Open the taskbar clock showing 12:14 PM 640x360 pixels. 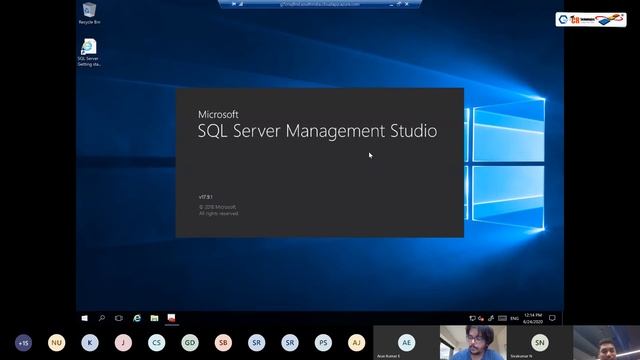[533, 318]
